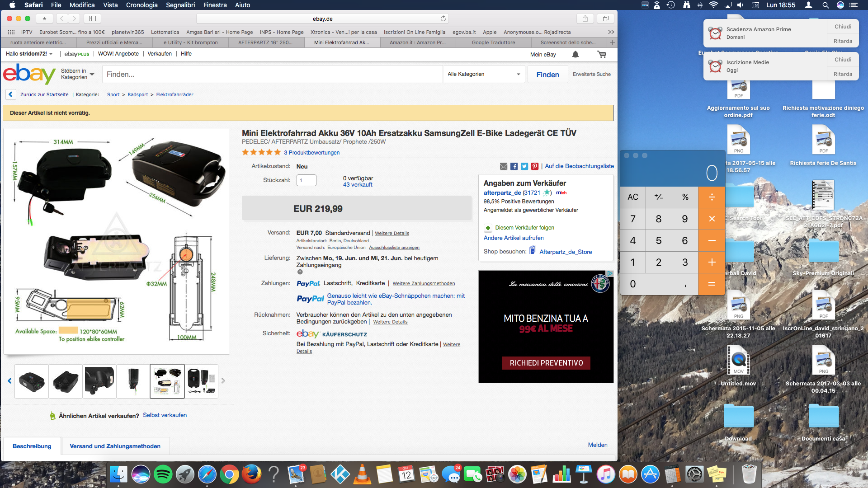The height and width of the screenshot is (488, 868).
Task: Click the 43 verkauft link
Action: [358, 184]
